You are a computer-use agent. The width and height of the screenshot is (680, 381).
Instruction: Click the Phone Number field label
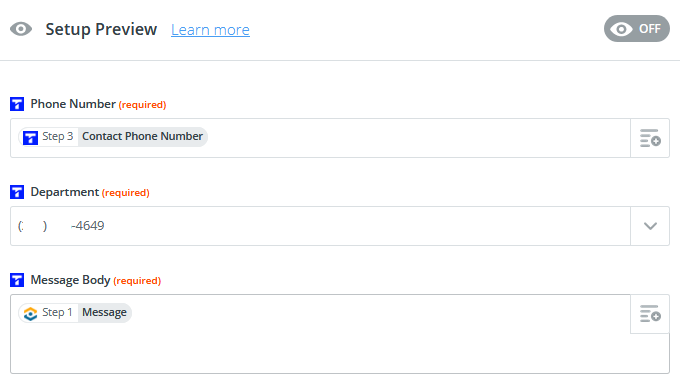pyautogui.click(x=73, y=104)
